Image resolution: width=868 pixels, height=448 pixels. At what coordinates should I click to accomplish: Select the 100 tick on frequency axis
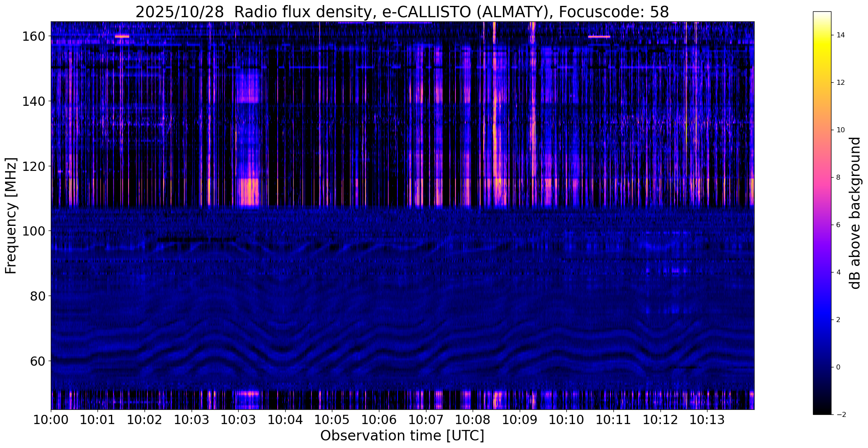34,231
